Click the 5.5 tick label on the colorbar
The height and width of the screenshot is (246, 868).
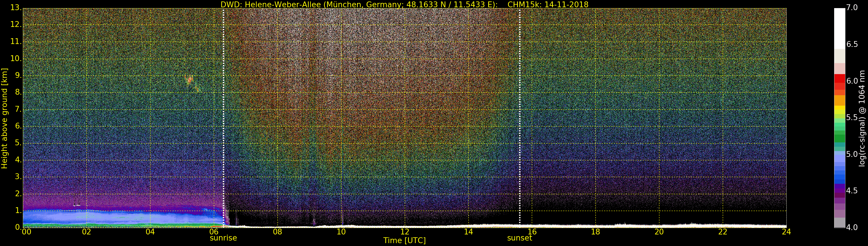point(852,118)
